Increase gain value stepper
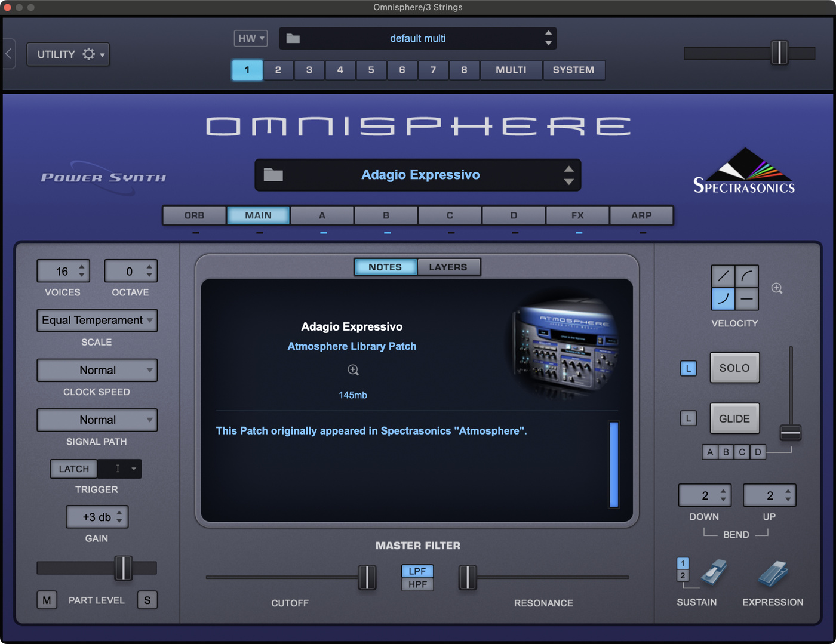 pos(119,512)
